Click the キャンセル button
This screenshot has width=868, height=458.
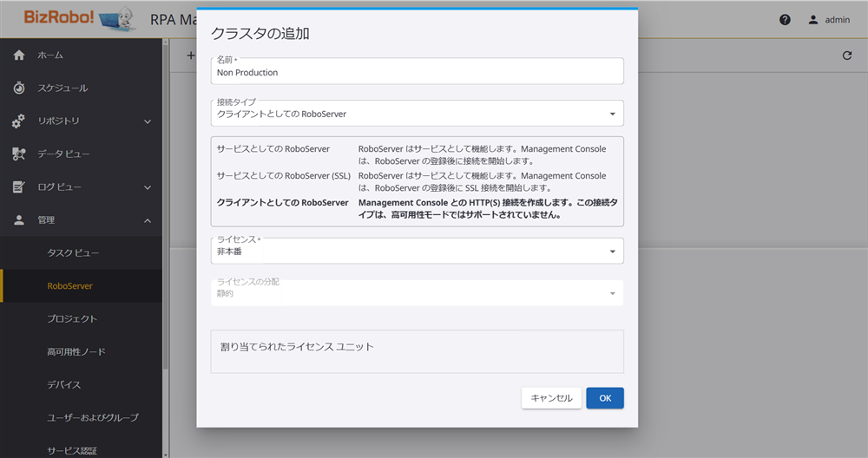click(x=551, y=398)
